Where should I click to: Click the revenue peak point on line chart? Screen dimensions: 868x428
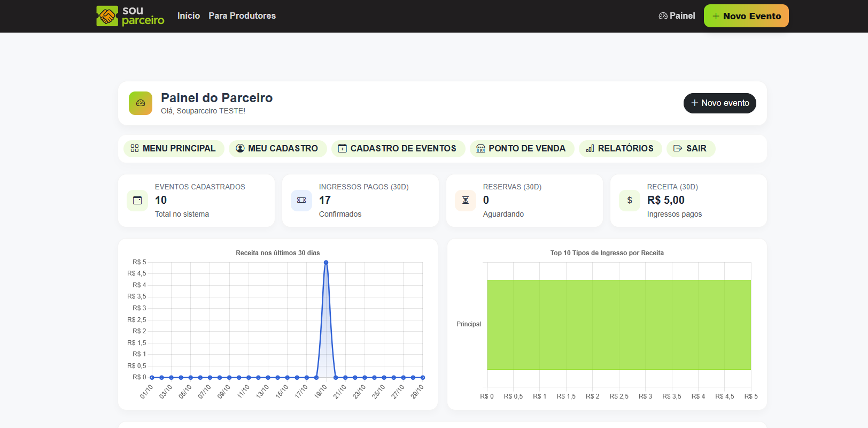pyautogui.click(x=326, y=262)
